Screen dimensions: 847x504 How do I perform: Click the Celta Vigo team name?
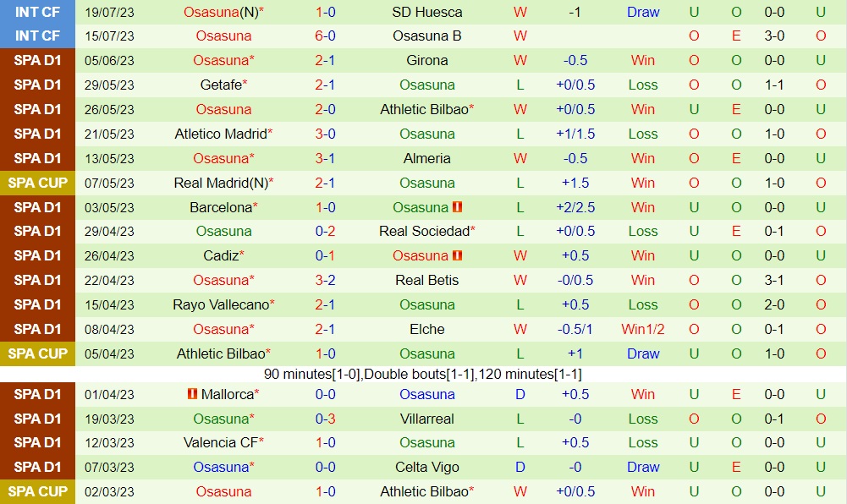point(427,467)
